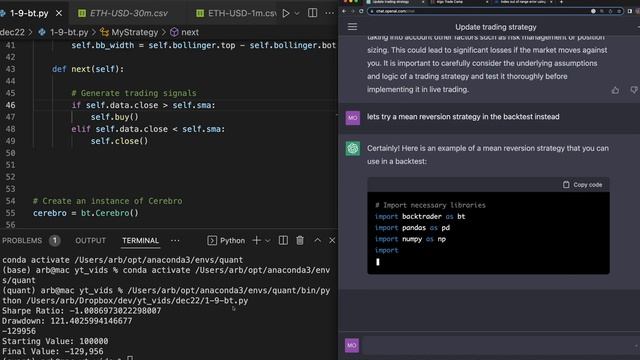Click import backtrader as bt code line

click(x=420, y=217)
